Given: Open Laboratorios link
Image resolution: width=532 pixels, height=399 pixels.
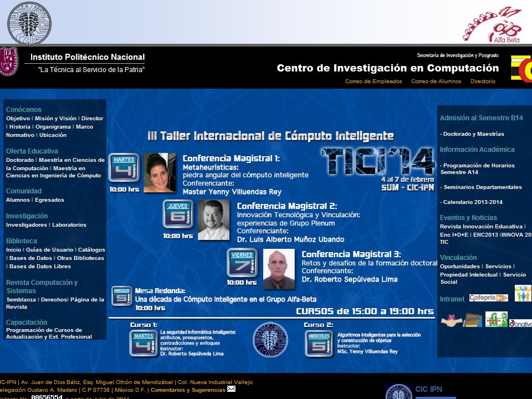Looking at the screenshot, I should [69, 224].
